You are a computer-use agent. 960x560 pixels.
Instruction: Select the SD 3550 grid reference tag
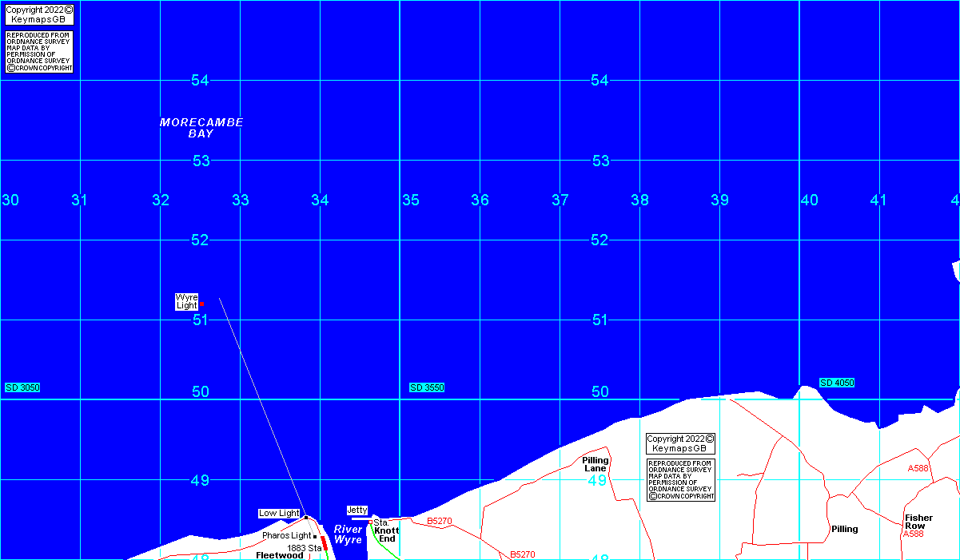tap(427, 387)
